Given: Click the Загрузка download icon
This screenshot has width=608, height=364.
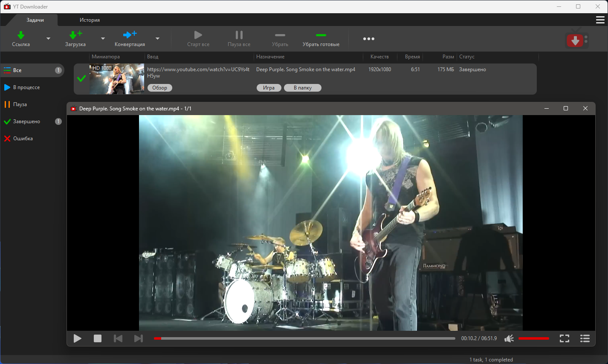Looking at the screenshot, I should tap(75, 35).
